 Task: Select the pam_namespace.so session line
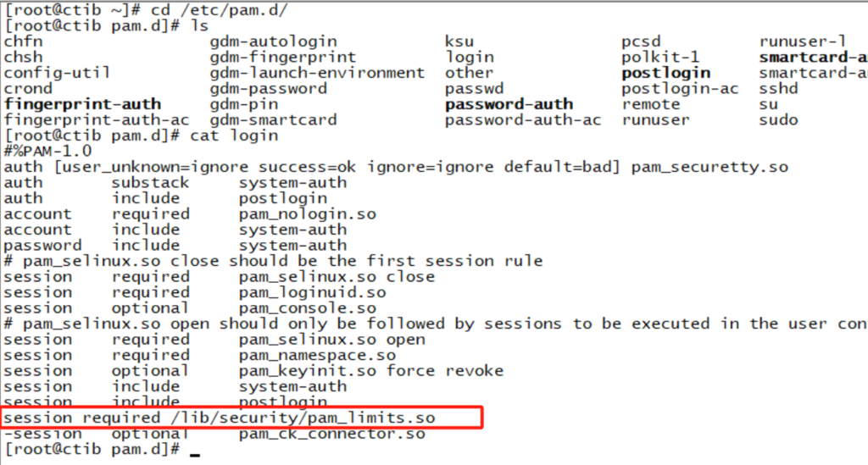click(x=200, y=355)
